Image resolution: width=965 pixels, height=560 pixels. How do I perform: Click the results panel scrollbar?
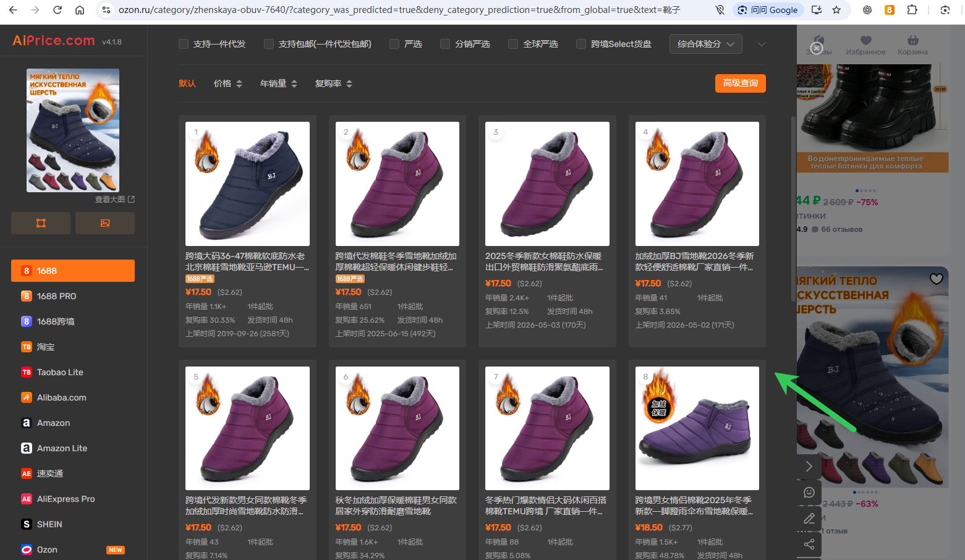[x=793, y=209]
